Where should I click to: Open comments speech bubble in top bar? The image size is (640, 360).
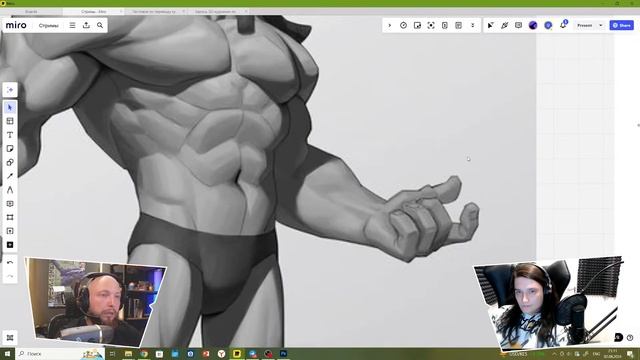pos(518,25)
